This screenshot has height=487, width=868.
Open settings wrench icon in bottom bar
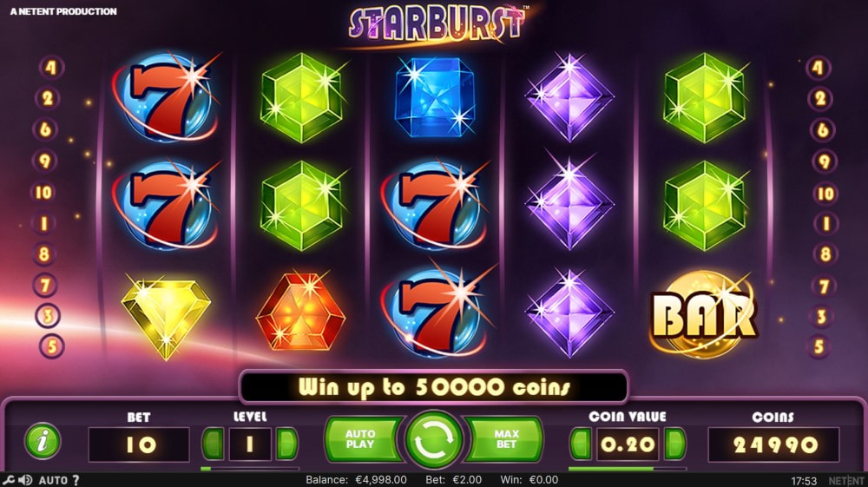pyautogui.click(x=8, y=480)
